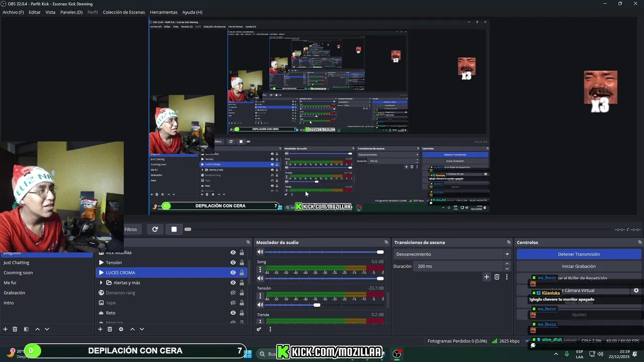Add a new scene with plus icon
Screen dimensions: 644x362
(6, 329)
